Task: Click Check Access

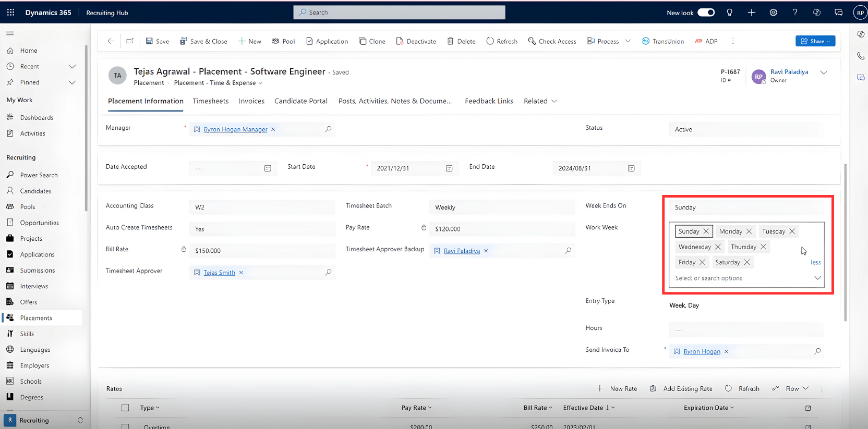Action: tap(552, 41)
